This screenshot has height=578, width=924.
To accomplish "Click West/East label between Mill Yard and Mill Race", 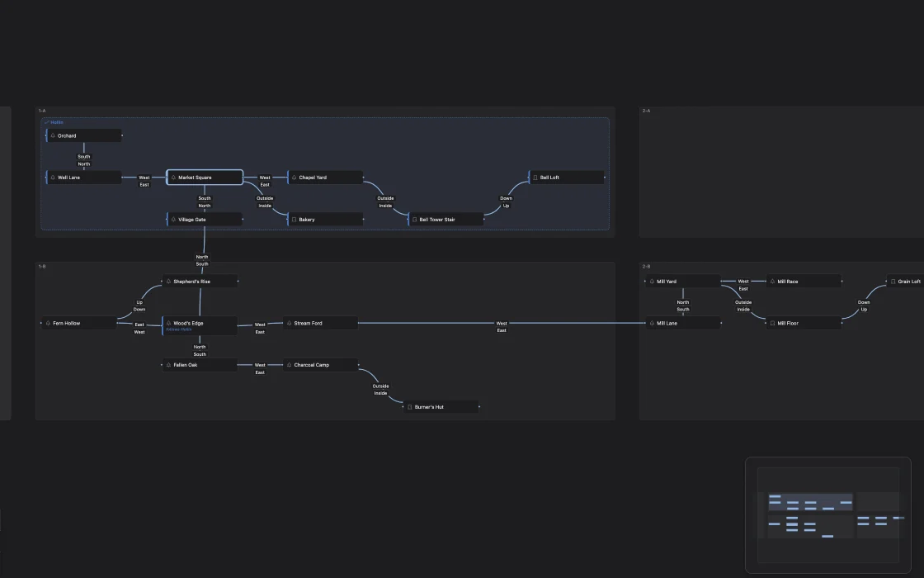I will point(743,285).
